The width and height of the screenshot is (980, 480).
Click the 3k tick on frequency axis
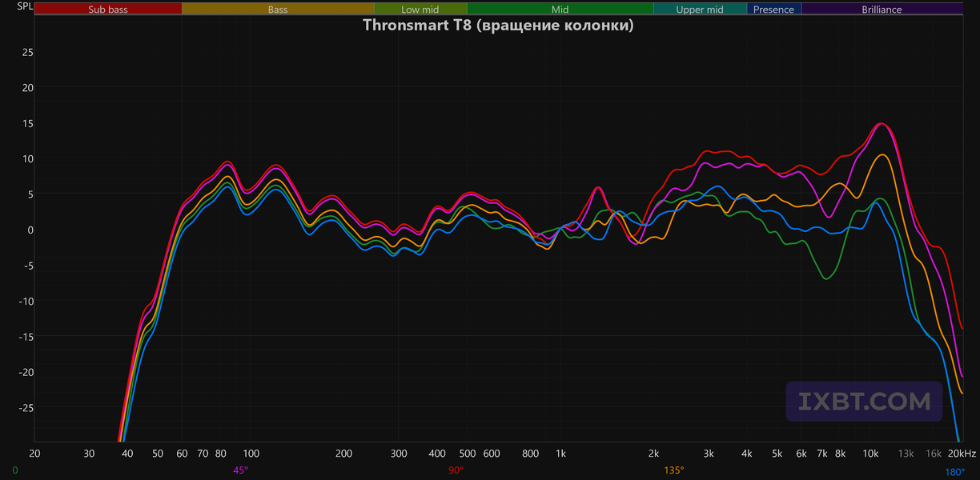708,454
